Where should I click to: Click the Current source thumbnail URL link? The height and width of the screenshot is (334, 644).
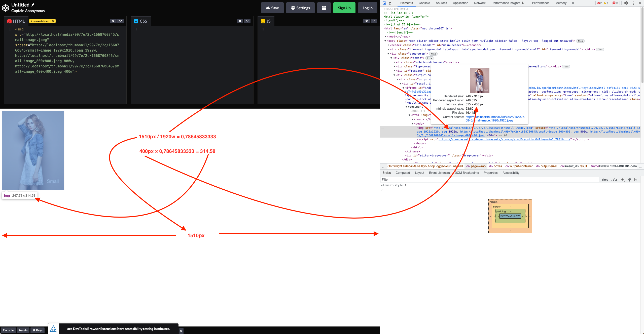coord(495,119)
